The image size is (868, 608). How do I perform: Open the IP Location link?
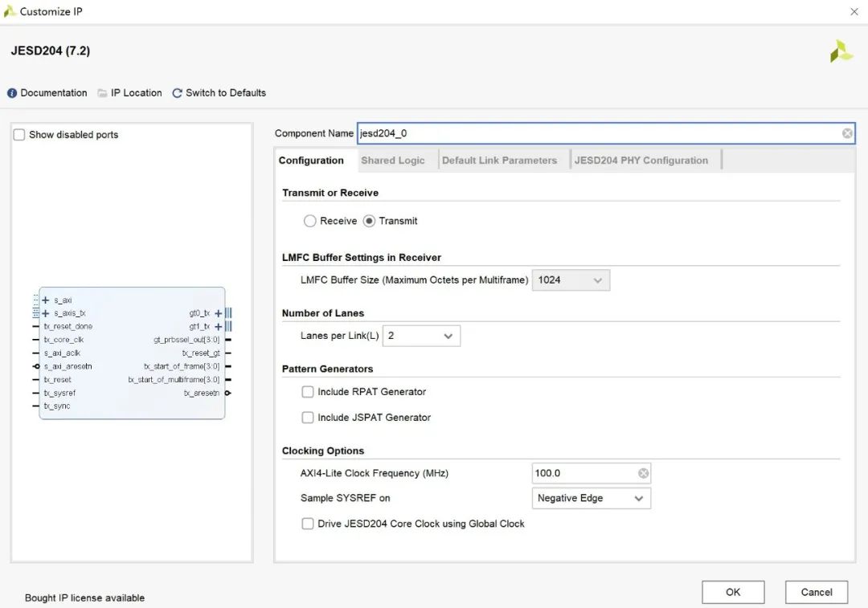[136, 93]
